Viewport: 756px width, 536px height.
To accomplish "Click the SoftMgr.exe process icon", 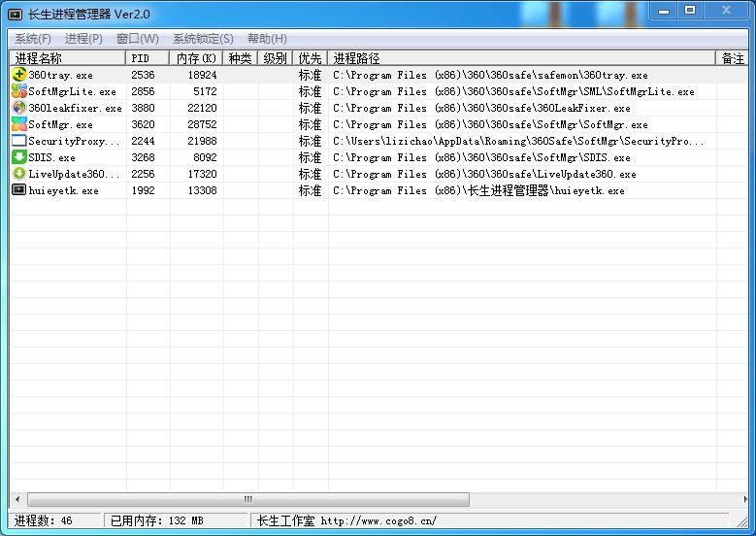I will 18,124.
